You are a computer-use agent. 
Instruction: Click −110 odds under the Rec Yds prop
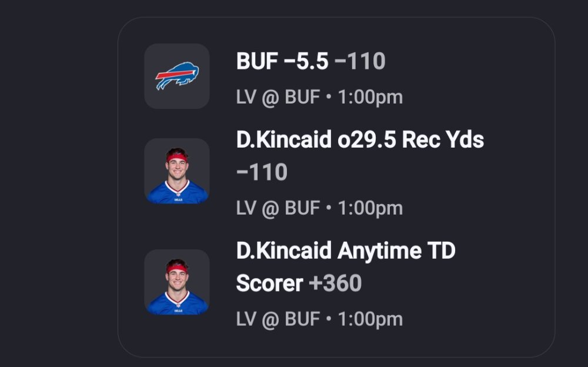click(262, 172)
